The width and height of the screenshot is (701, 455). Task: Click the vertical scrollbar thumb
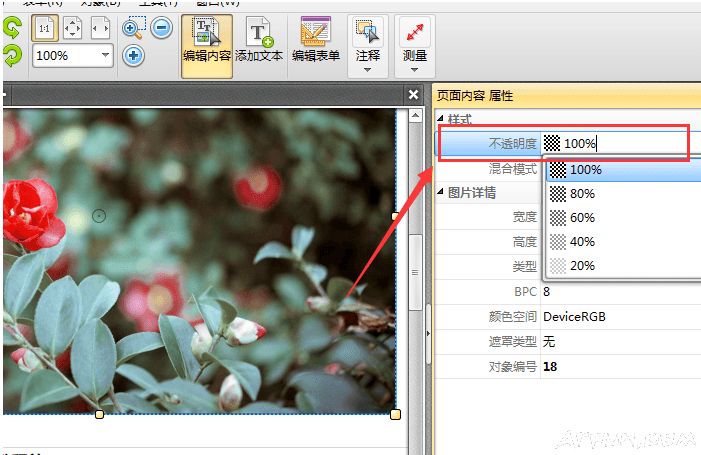tap(415, 272)
